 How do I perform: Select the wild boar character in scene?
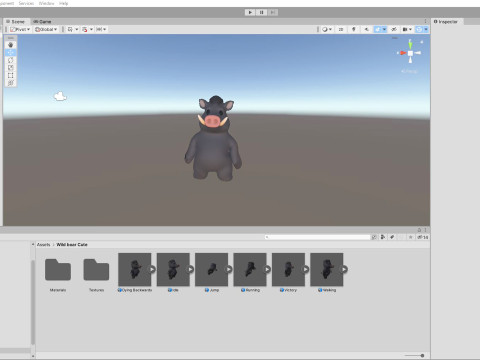click(x=213, y=138)
